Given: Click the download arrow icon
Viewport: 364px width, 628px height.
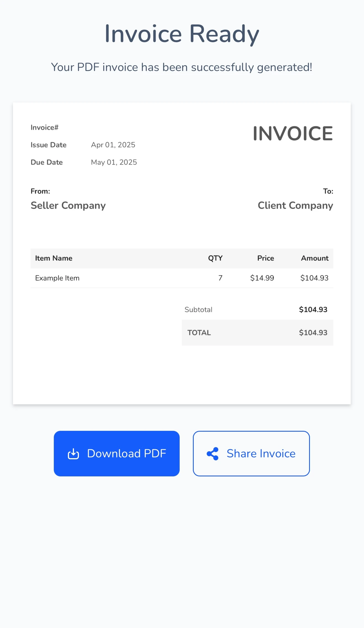Looking at the screenshot, I should pos(73,454).
